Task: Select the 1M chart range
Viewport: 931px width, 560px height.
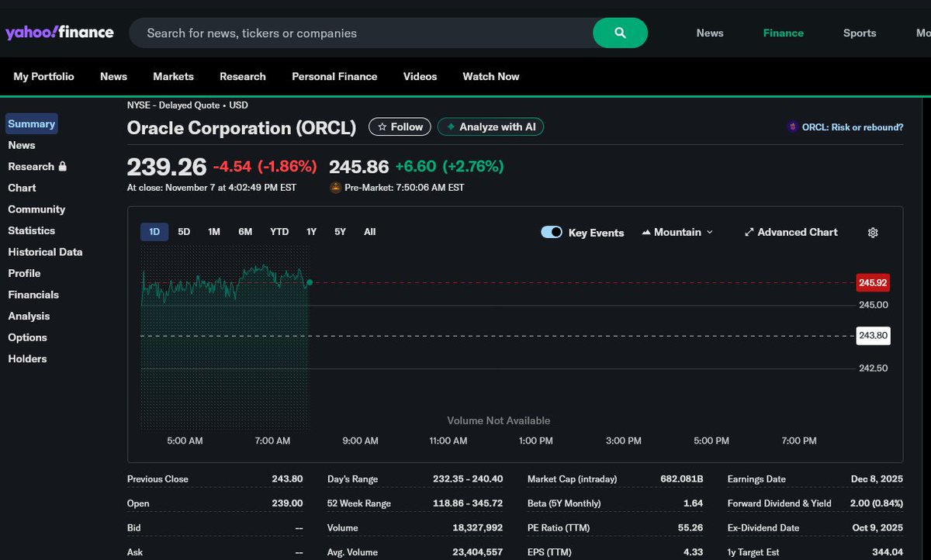Action: coord(214,231)
